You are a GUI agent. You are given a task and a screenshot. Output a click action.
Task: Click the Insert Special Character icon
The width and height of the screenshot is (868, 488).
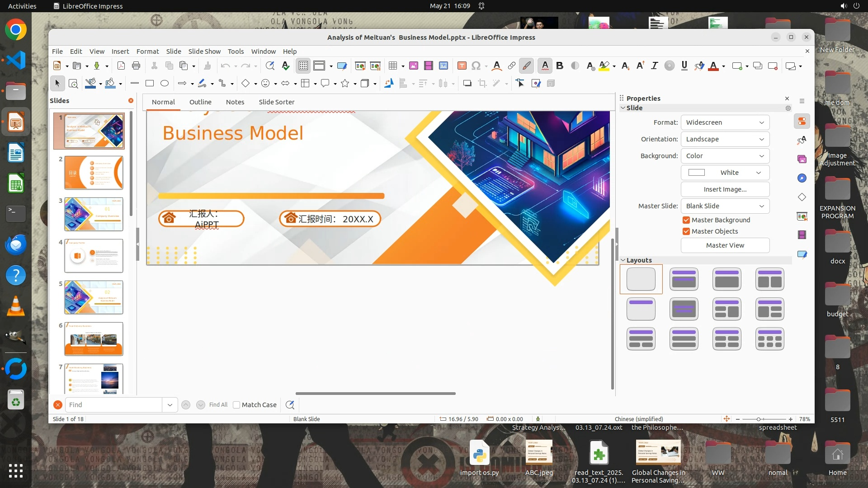pyautogui.click(x=476, y=66)
